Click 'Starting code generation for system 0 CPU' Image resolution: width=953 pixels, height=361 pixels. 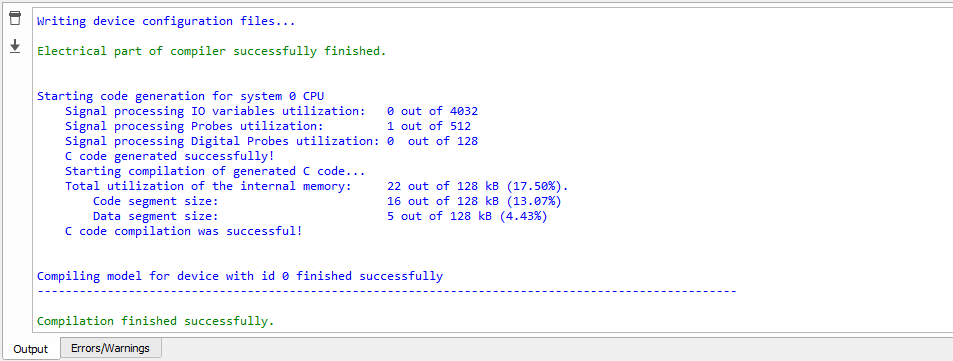[184, 96]
